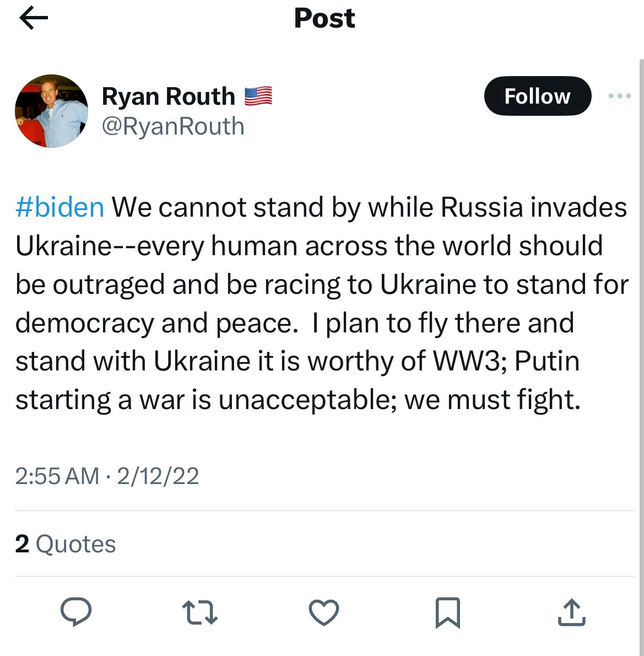Click the American flag emoji beside the name
The image size is (644, 656).
(258, 96)
